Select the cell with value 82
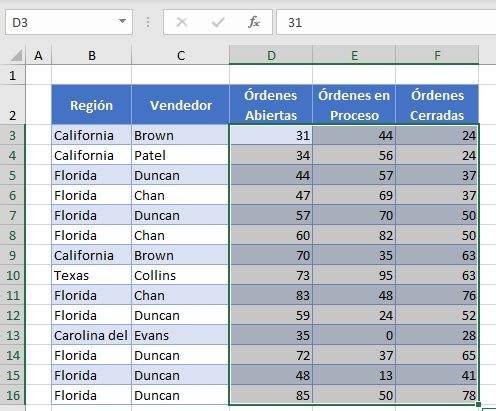 coord(354,235)
